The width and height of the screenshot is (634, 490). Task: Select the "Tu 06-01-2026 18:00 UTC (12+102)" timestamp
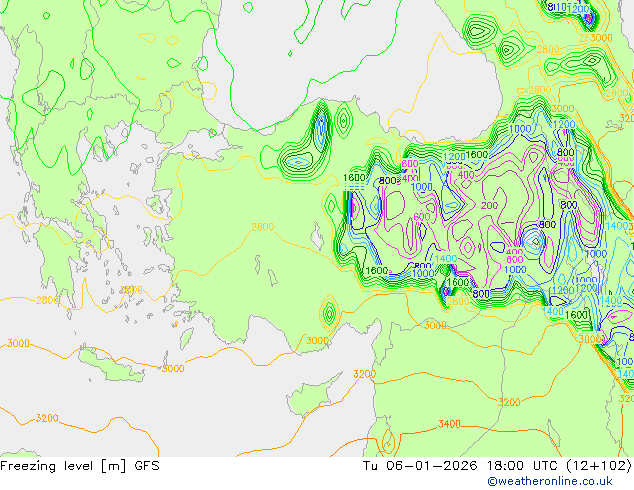497,466
